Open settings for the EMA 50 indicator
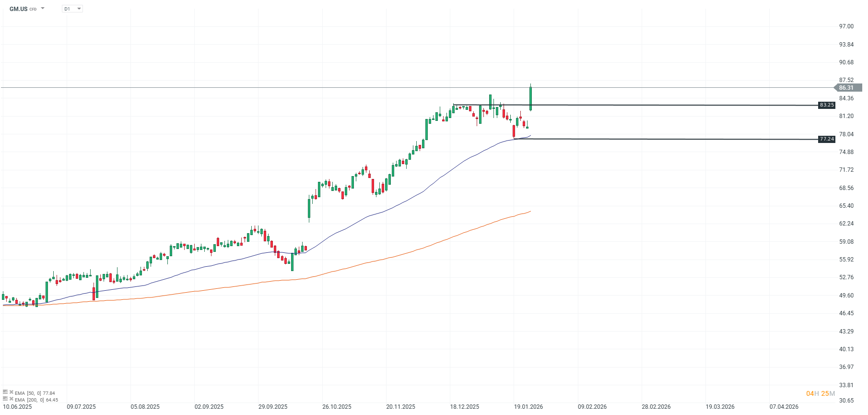This screenshot has height=415, width=868. (5, 392)
